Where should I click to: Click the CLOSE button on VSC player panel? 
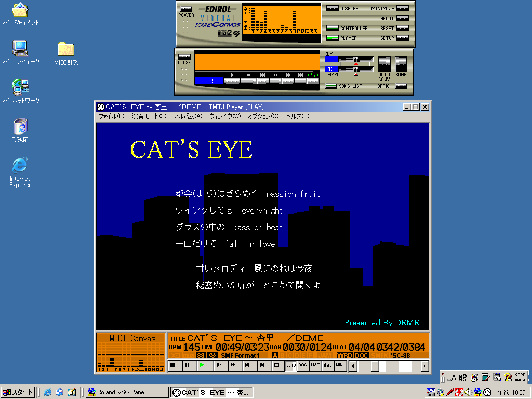(x=184, y=57)
